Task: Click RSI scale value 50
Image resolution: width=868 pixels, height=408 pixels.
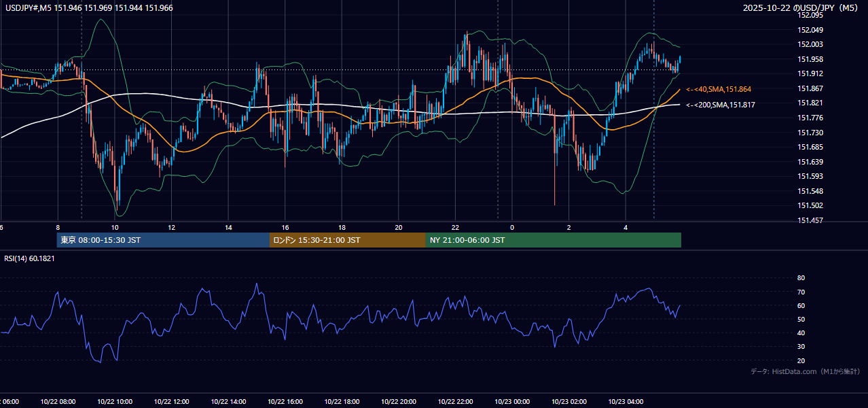Action: (801, 319)
